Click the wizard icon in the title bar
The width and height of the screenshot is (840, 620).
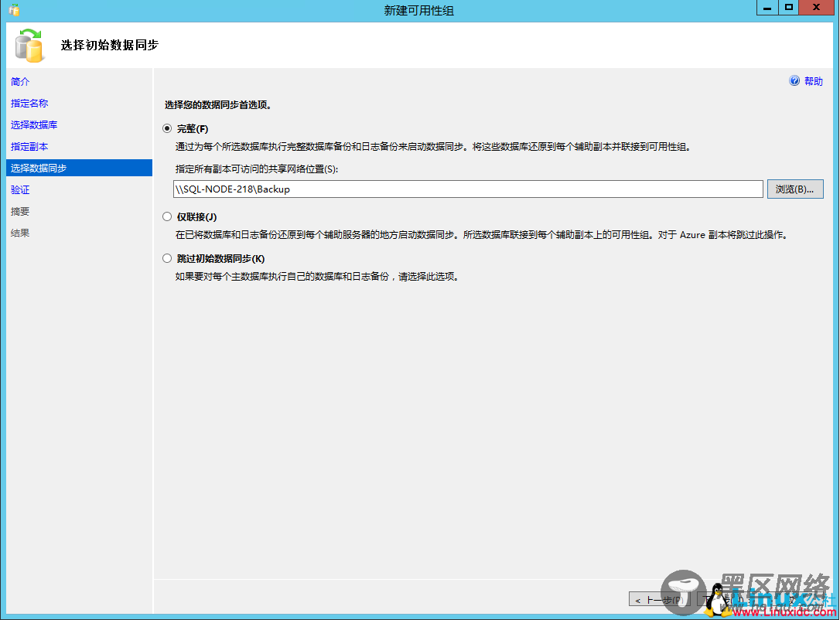(14, 9)
